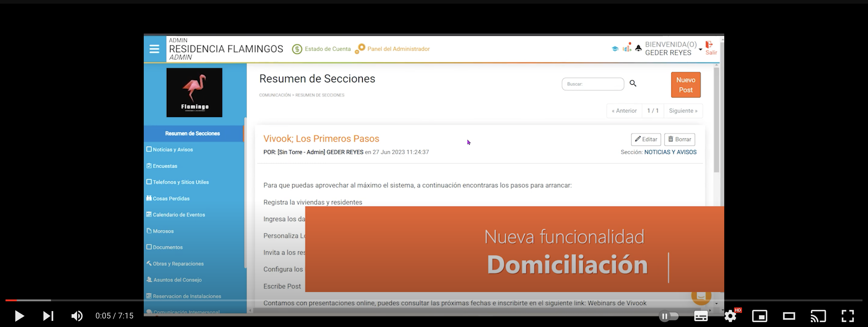Expand the GEDER REYES user dropdown
Screen dimensions: 868x327
[700, 50]
